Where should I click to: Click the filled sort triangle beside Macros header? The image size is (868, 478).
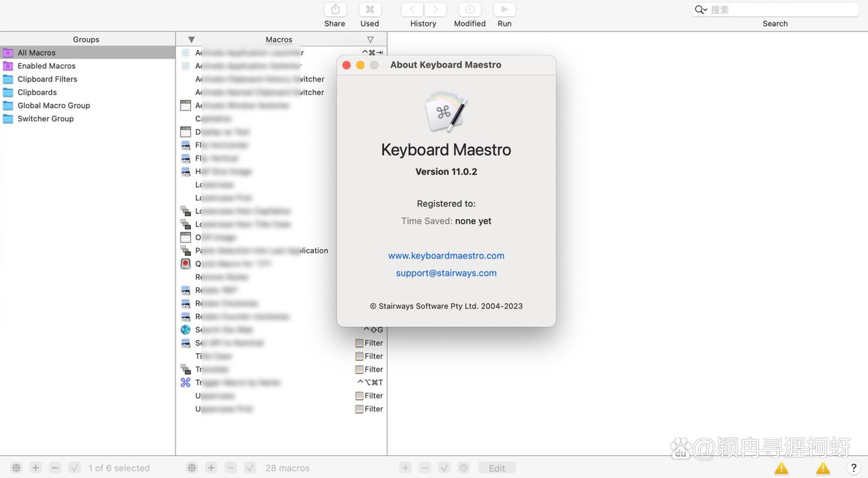pos(191,39)
